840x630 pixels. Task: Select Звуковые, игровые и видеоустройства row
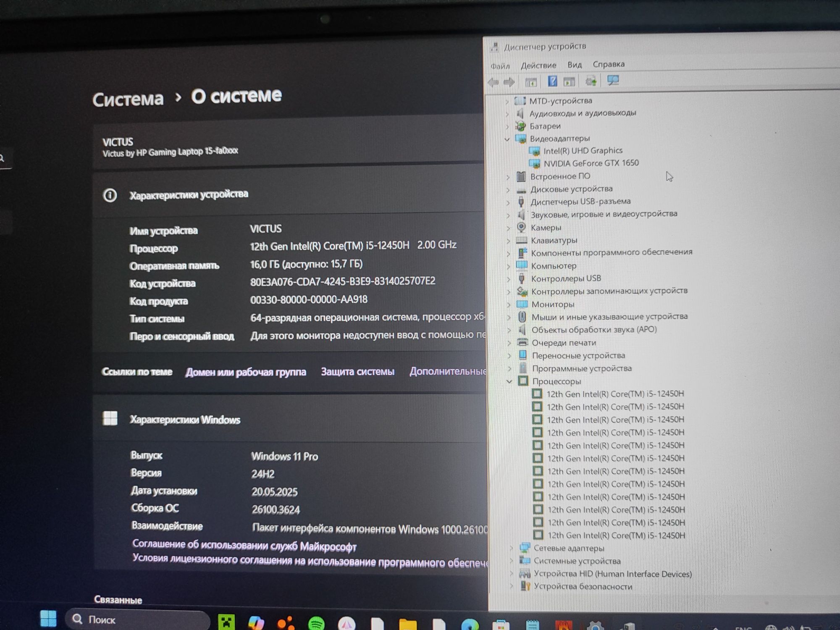604,214
